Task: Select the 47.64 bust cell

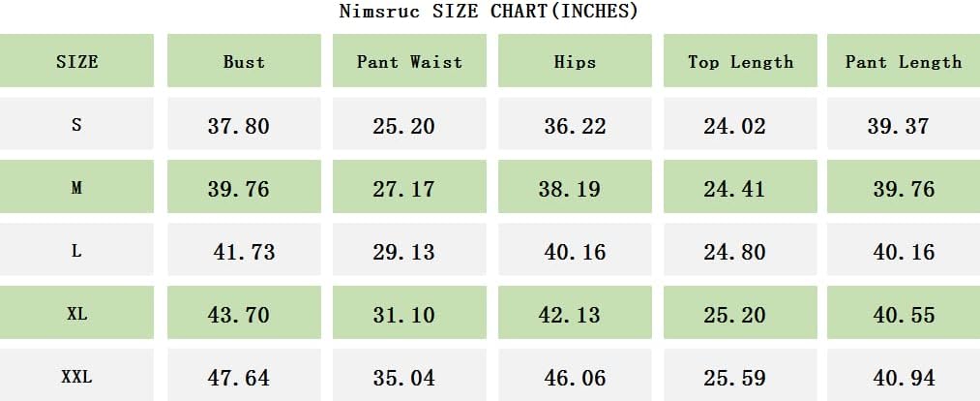Action: coord(239,378)
